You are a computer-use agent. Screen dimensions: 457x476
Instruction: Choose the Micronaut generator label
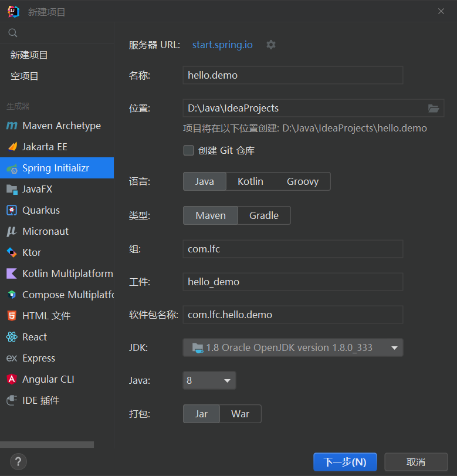pos(46,232)
